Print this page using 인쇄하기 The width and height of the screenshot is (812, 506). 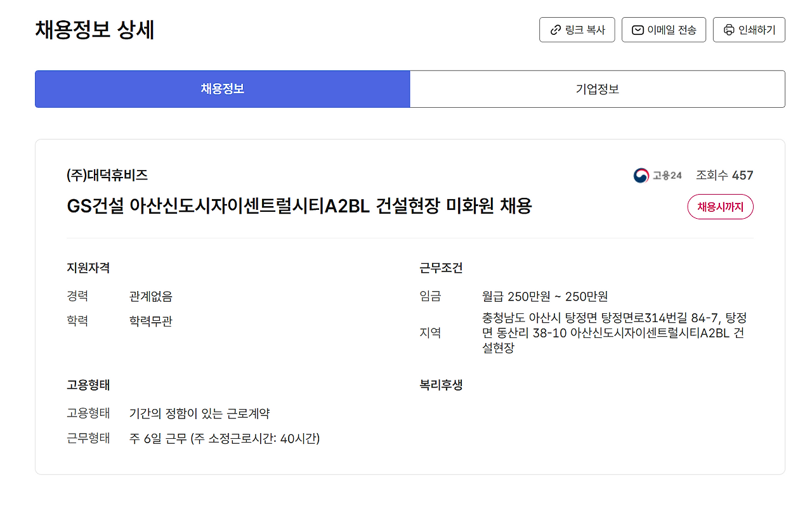point(749,29)
